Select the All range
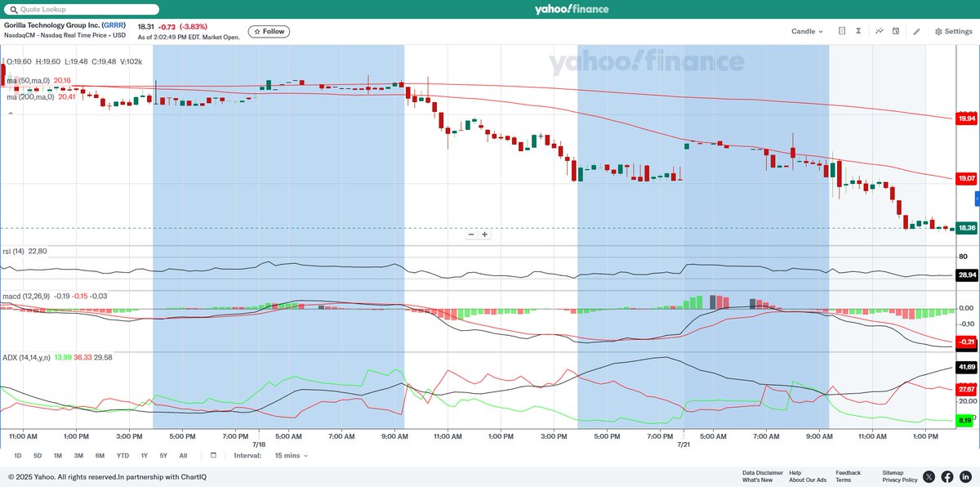980x487 pixels. pyautogui.click(x=183, y=455)
